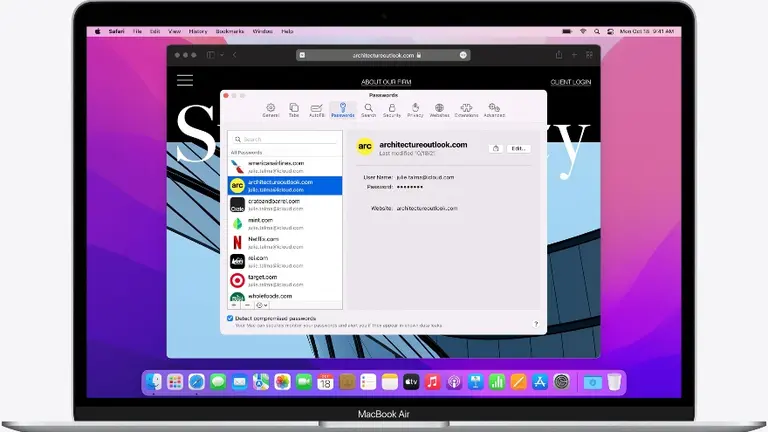Open Photos from the Dock
768x432 pixels.
tap(283, 382)
